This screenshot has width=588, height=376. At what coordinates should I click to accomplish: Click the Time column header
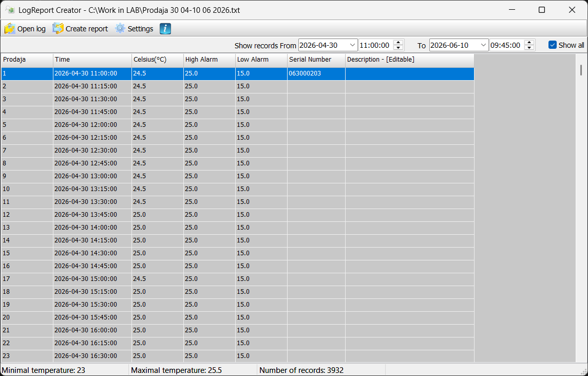[x=92, y=60]
